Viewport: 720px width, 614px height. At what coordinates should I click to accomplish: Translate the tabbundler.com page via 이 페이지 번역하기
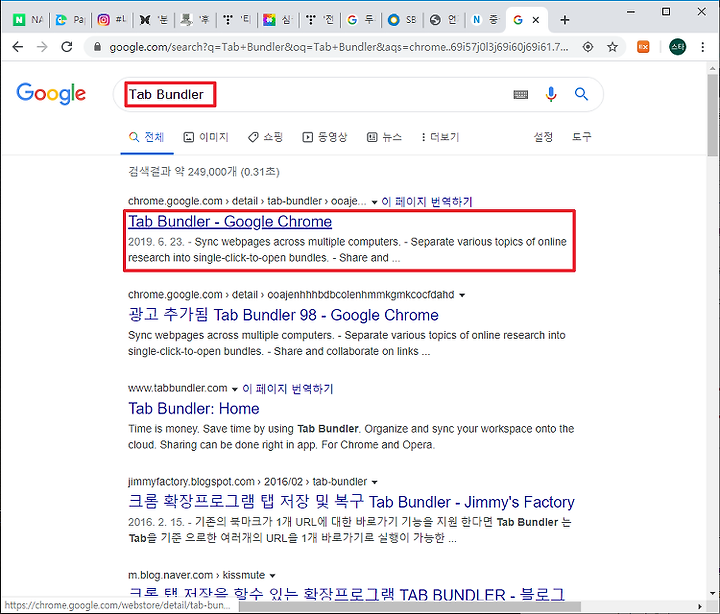point(287,389)
